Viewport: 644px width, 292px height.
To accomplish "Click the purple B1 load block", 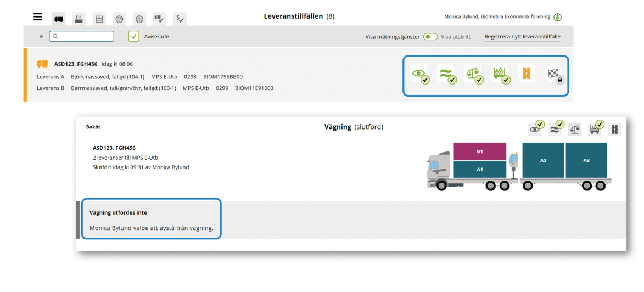I will (x=480, y=151).
